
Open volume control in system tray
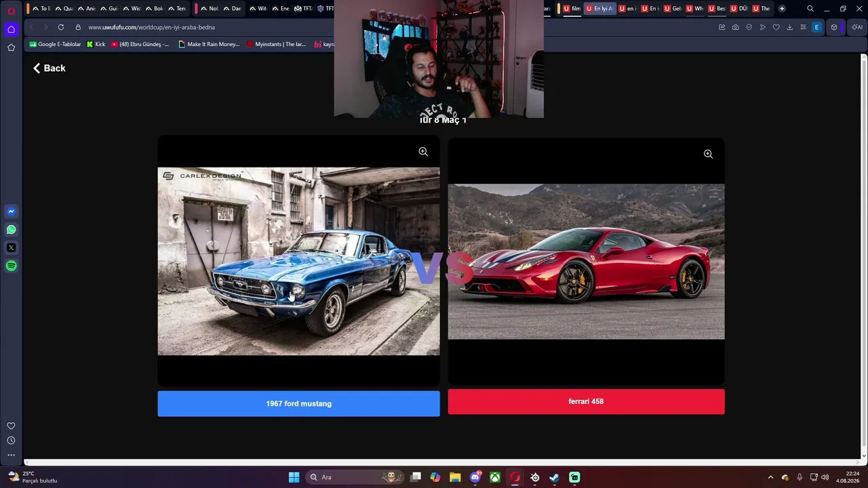[x=825, y=477]
